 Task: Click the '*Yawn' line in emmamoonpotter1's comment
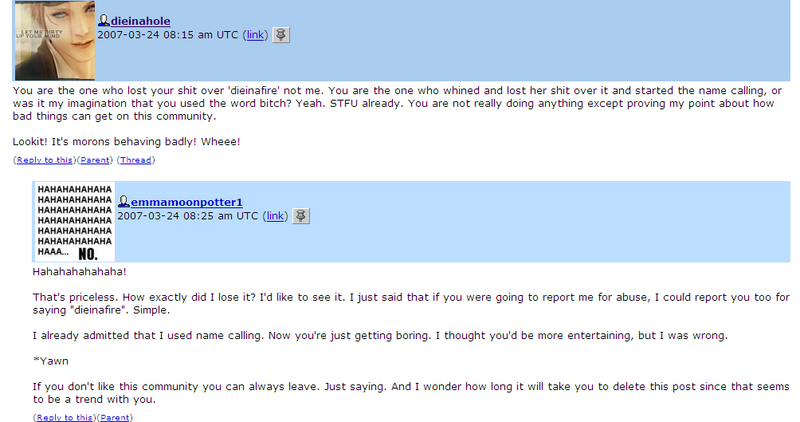click(51, 361)
